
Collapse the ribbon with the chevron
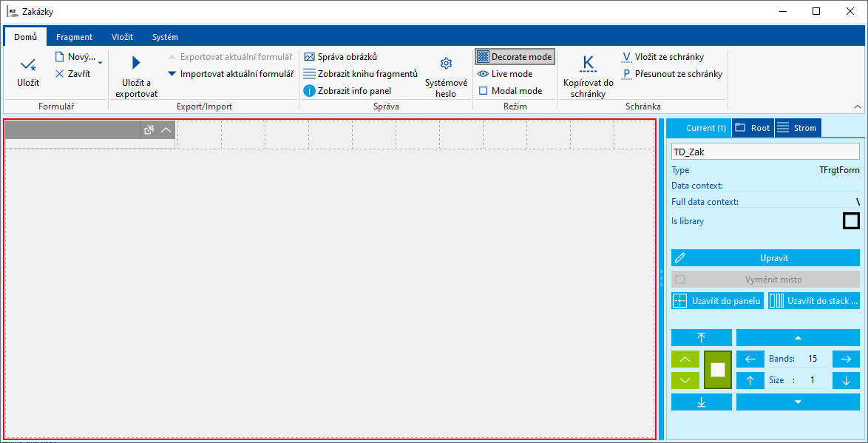coord(858,106)
